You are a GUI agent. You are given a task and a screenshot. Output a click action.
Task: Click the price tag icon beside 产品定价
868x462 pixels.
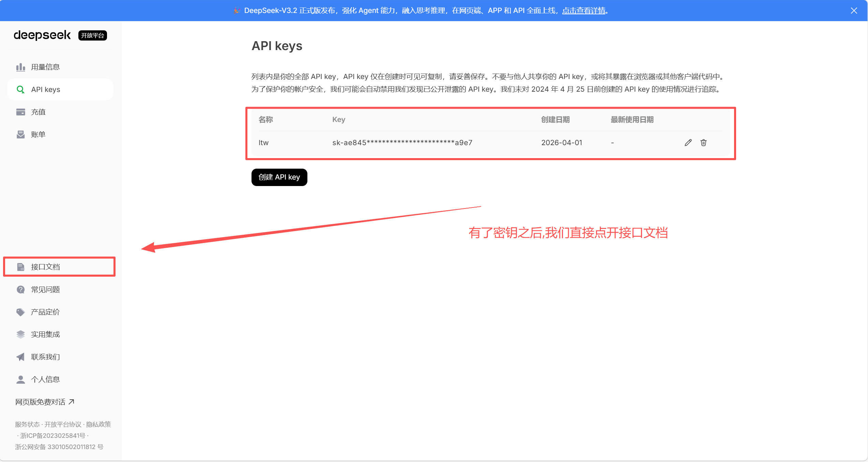[x=20, y=312]
